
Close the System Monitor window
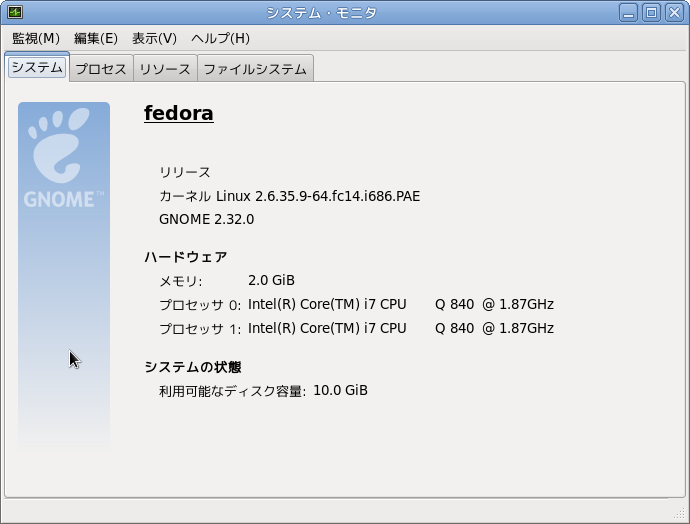tap(674, 12)
